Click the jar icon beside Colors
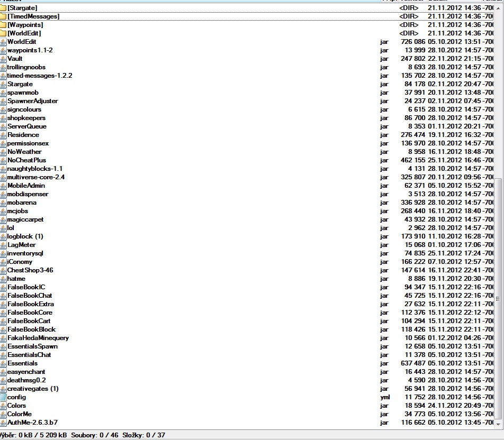 coord(3,406)
